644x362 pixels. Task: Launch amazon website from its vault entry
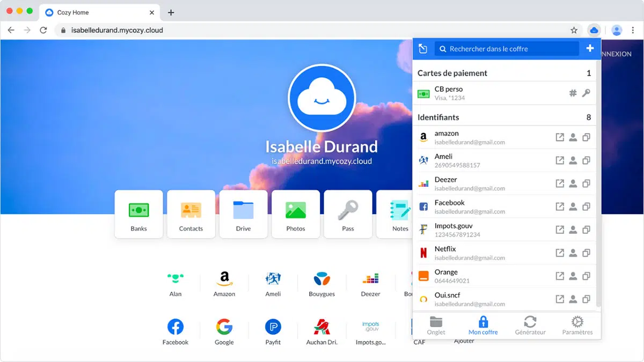tap(560, 137)
